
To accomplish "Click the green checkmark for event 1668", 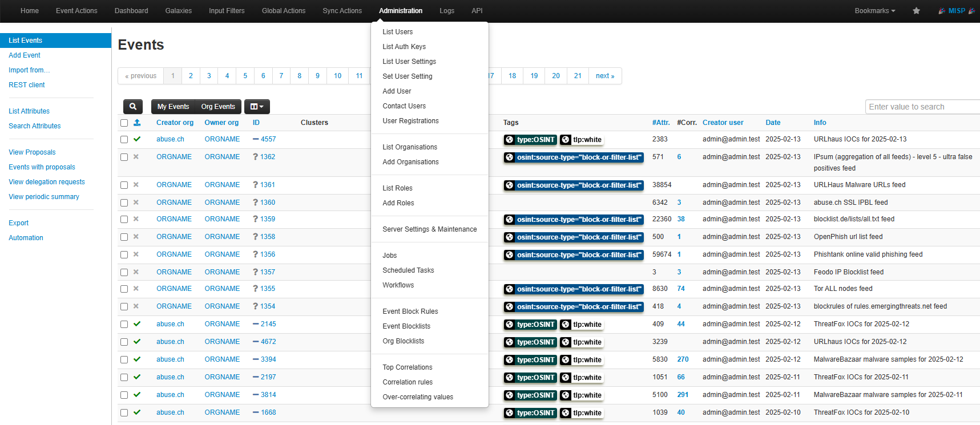I will point(137,412).
